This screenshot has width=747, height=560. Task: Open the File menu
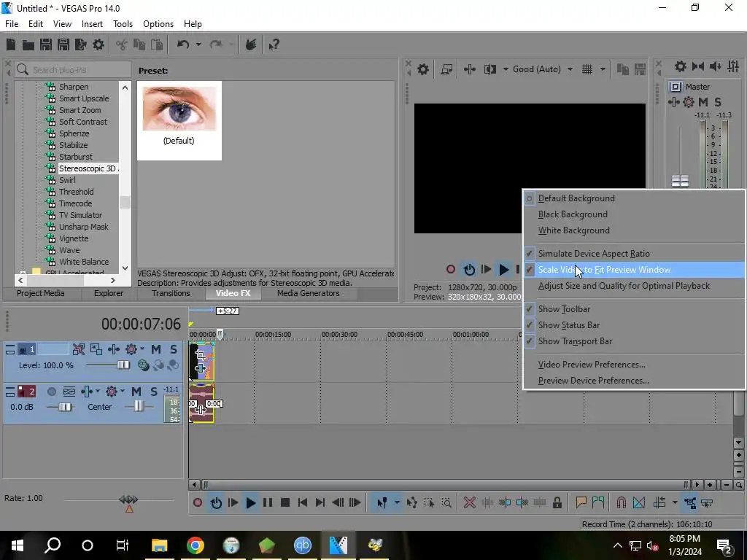(x=12, y=24)
